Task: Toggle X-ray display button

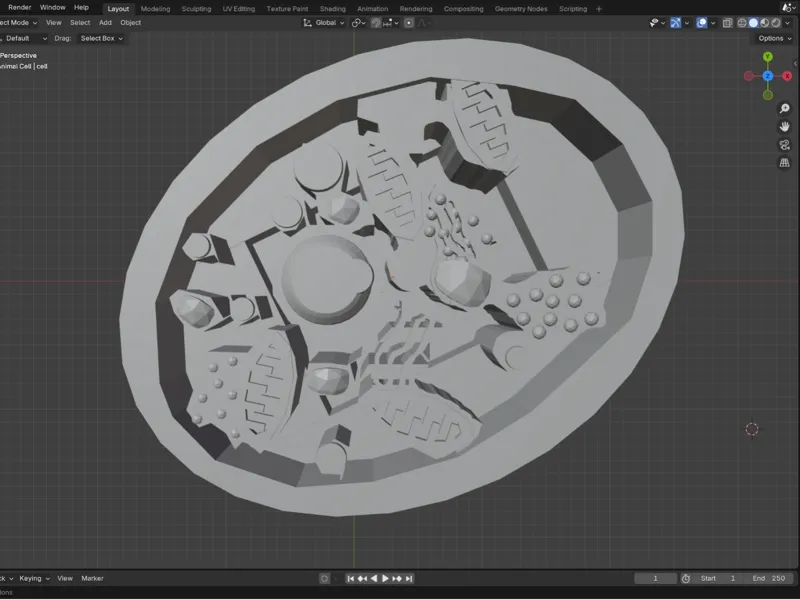Action: point(728,23)
